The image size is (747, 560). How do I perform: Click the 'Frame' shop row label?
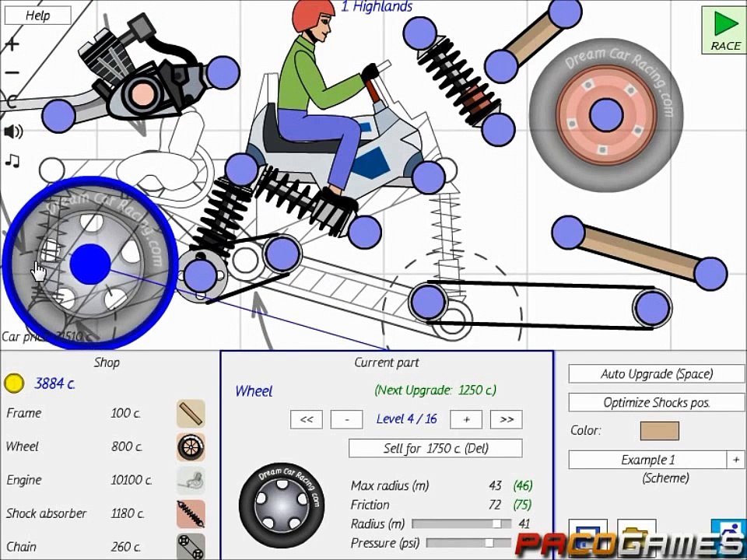24,413
